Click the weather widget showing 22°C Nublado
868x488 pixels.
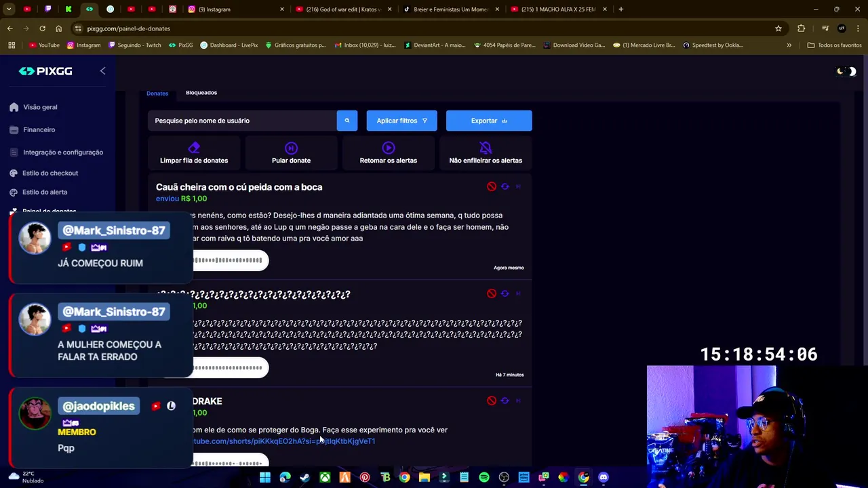[26, 477]
